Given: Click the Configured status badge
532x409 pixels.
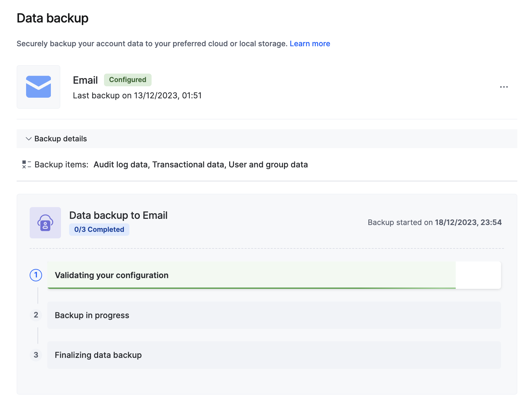Looking at the screenshot, I should pyautogui.click(x=127, y=80).
